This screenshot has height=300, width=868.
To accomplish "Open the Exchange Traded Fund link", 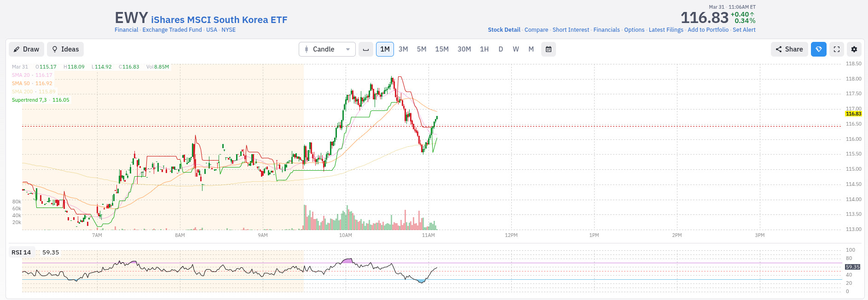I will pyautogui.click(x=172, y=30).
